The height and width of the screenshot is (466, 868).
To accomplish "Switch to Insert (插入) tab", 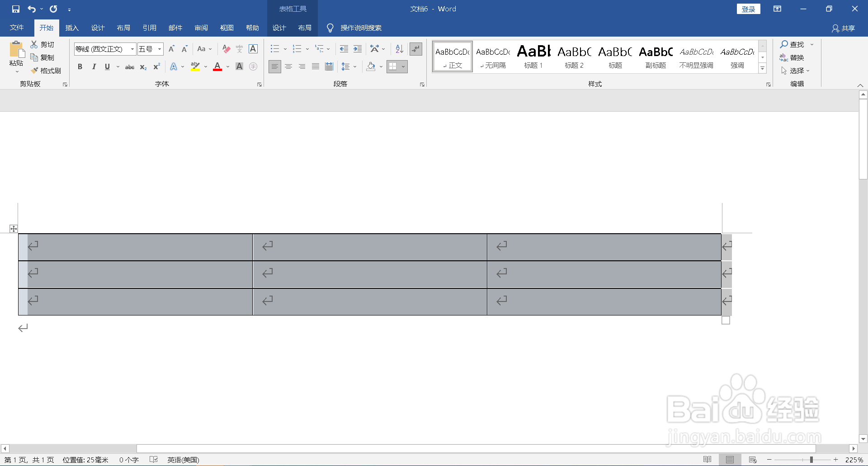I will point(72,28).
